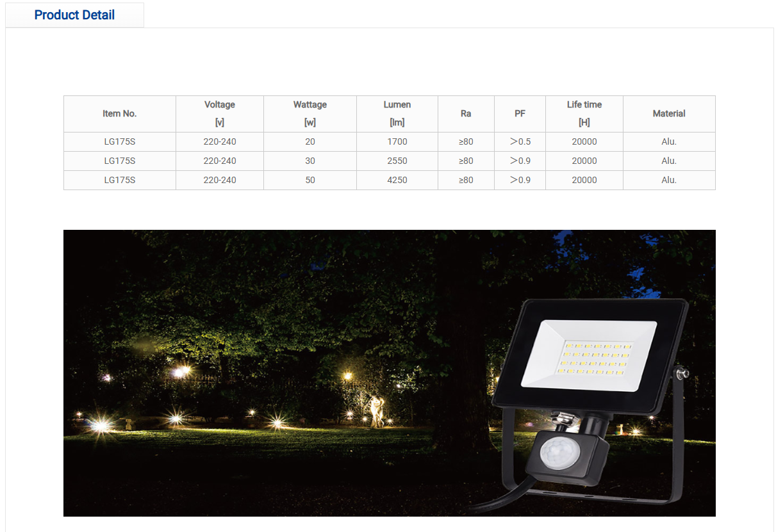
Task: Select the "PF" column header
Action: tap(520, 114)
